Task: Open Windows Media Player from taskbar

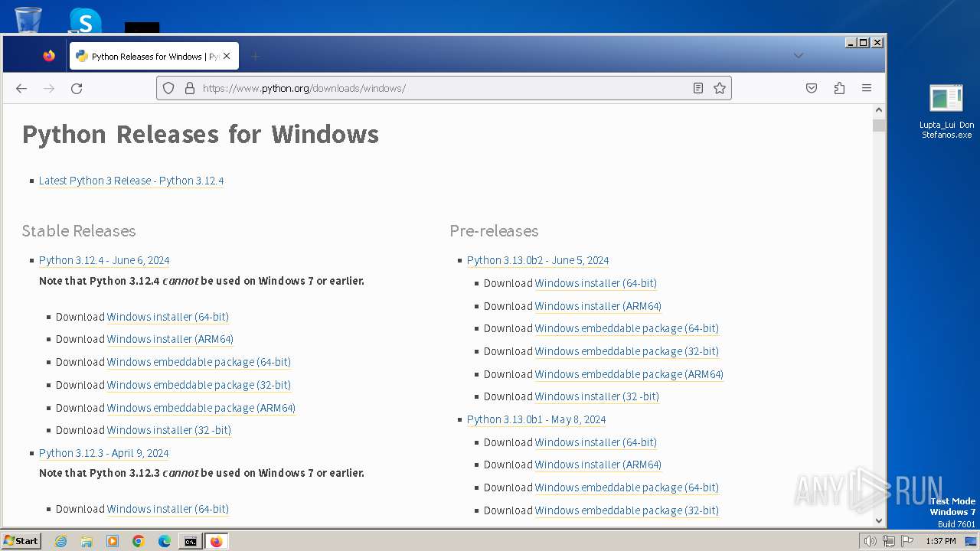Action: (113, 541)
